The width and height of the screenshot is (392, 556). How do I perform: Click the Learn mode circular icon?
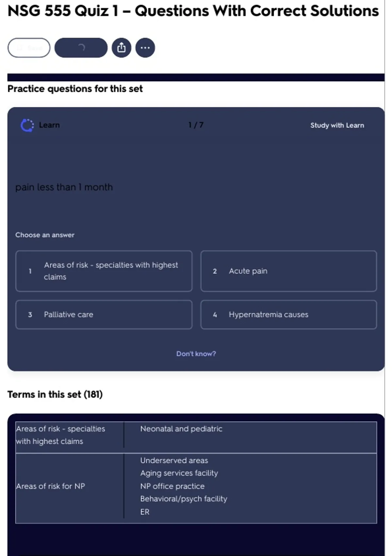click(x=27, y=125)
